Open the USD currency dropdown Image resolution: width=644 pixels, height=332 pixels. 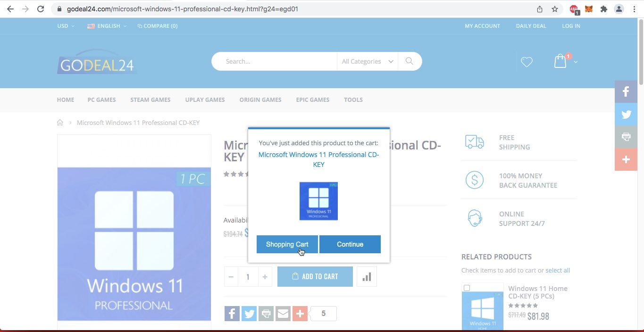[66, 26]
